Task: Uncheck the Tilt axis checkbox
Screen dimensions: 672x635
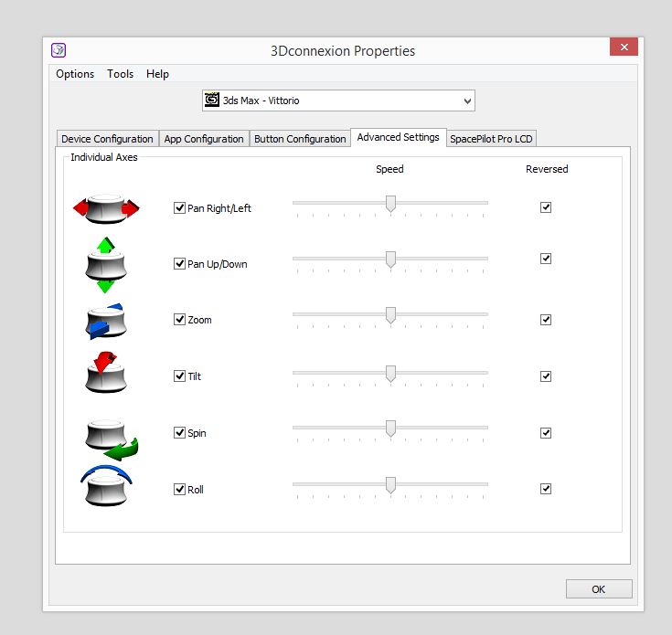Action: pos(179,376)
